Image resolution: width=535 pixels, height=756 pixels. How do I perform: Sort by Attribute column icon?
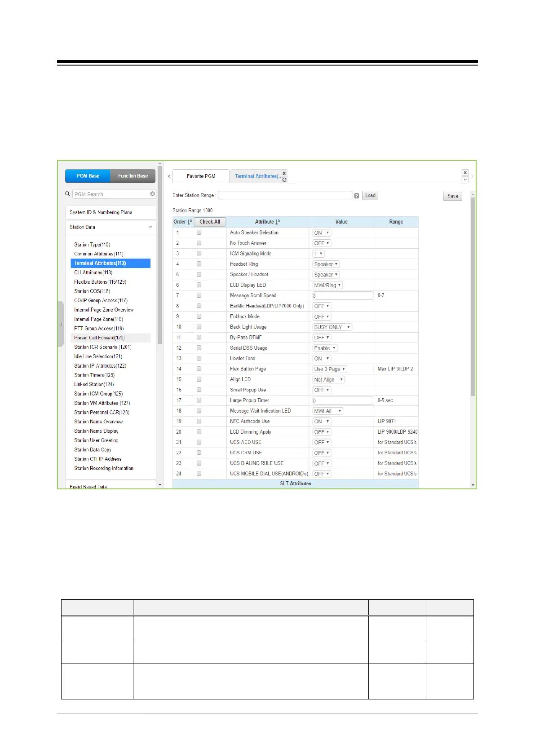(278, 222)
